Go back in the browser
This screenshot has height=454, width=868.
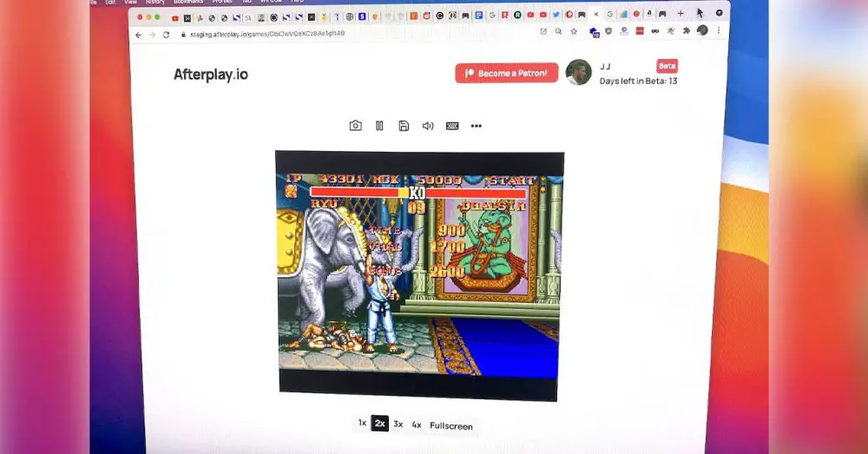138,35
